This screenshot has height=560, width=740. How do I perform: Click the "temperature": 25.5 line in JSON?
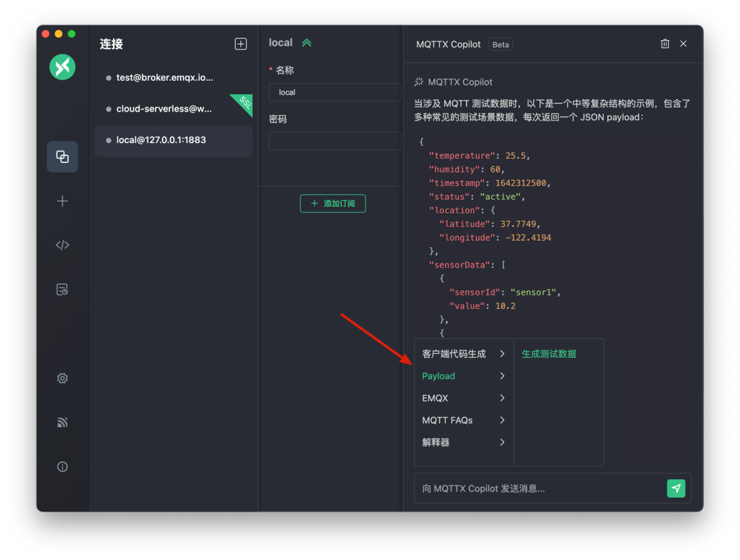coord(480,156)
